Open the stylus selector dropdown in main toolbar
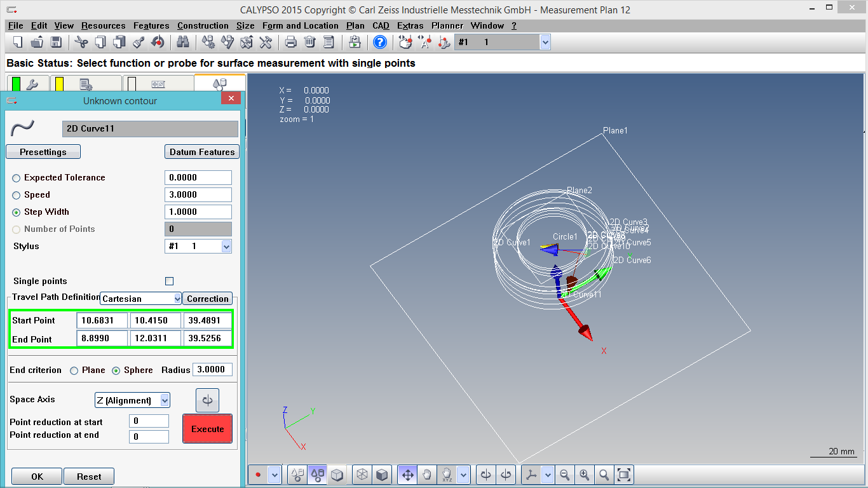Viewport: 868px width, 488px height. tap(545, 42)
